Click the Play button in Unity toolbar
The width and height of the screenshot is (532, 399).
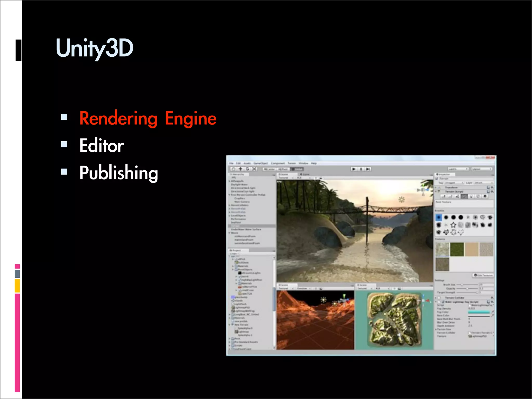[354, 169]
